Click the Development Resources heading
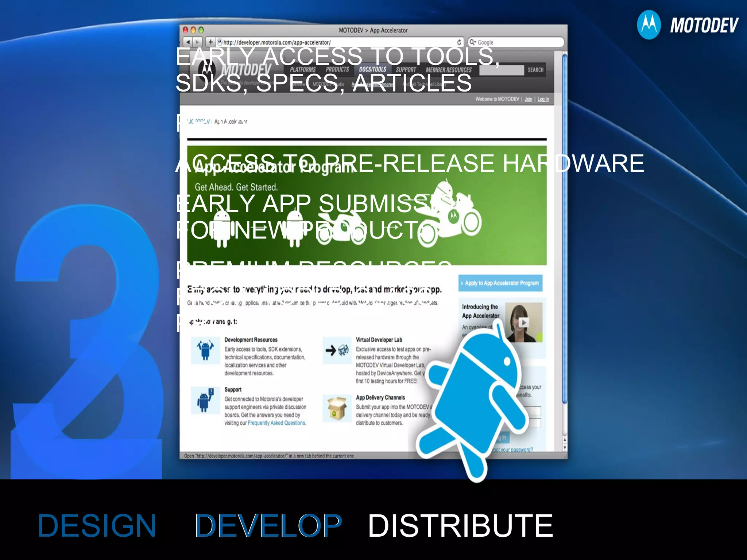 (251, 340)
